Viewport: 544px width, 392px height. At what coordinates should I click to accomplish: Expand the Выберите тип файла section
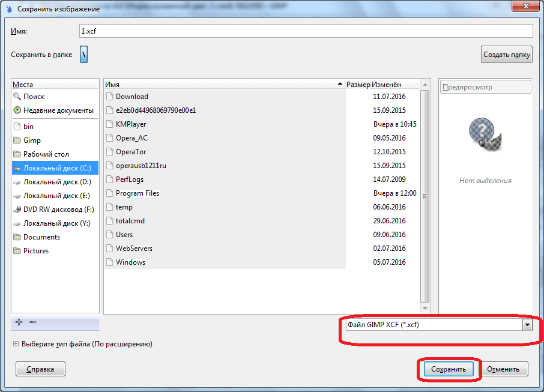coord(16,345)
